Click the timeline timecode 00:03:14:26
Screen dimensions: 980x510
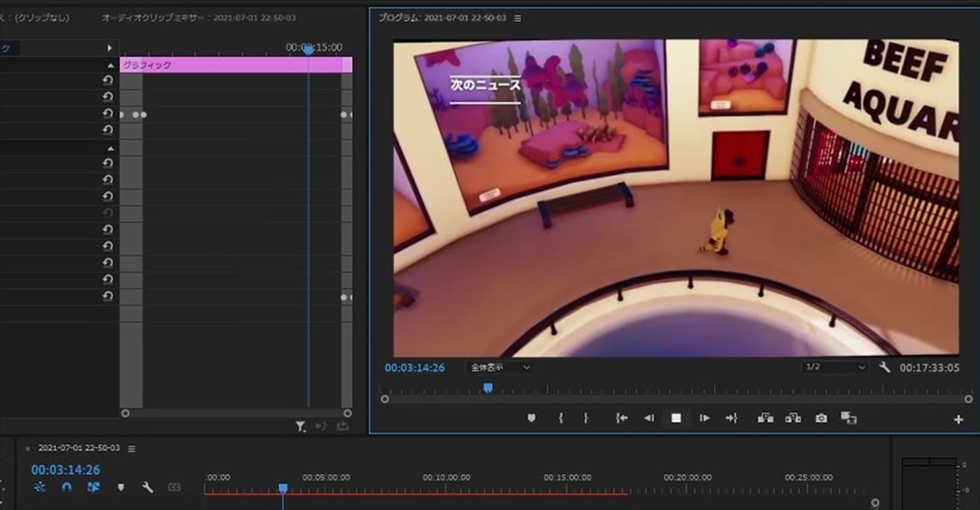[x=65, y=470]
